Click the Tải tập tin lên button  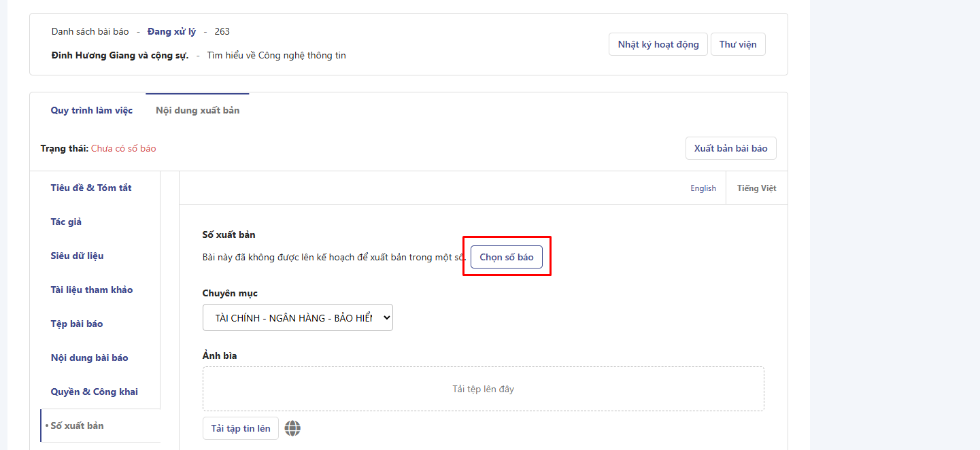click(x=241, y=428)
